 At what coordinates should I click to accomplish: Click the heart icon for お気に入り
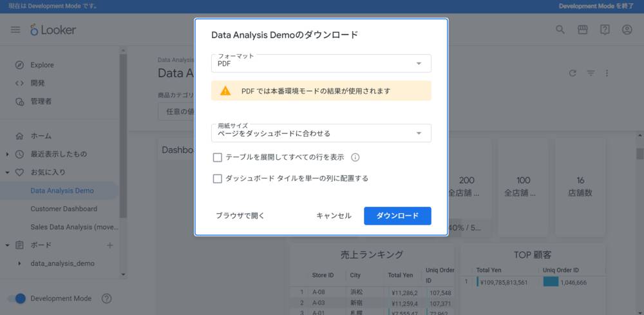(x=19, y=173)
